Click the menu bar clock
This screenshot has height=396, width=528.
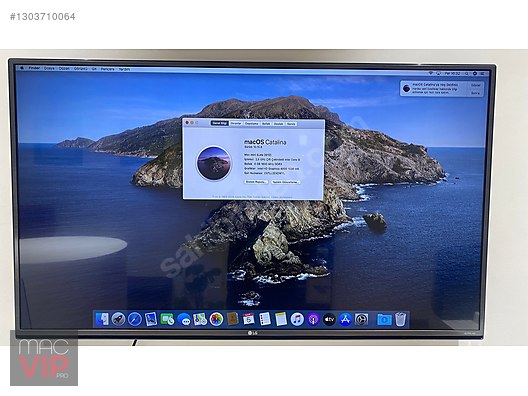(452, 73)
